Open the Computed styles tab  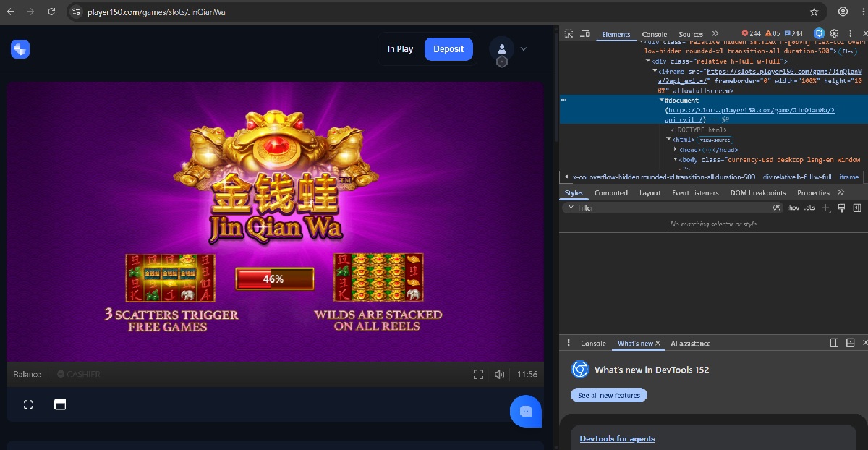[611, 192]
